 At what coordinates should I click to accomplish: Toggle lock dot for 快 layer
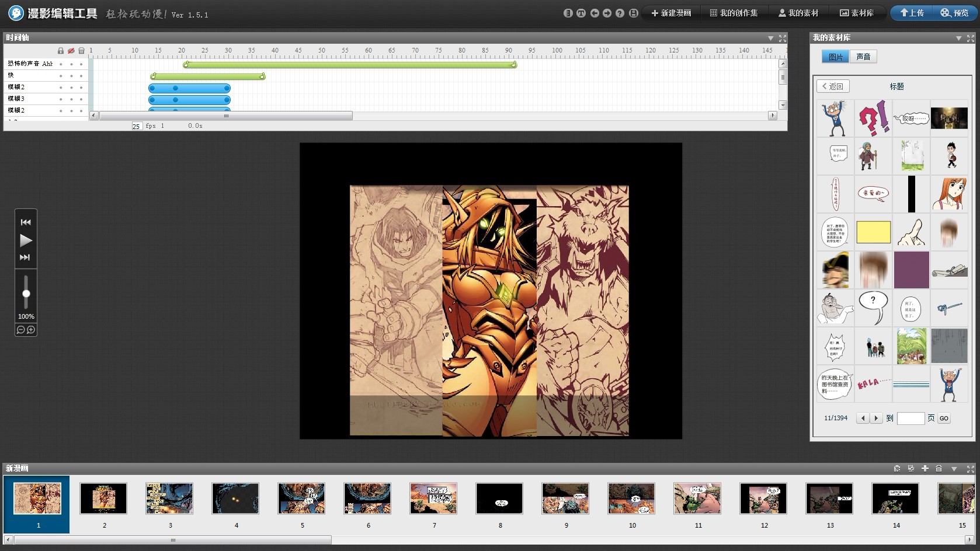(x=61, y=76)
